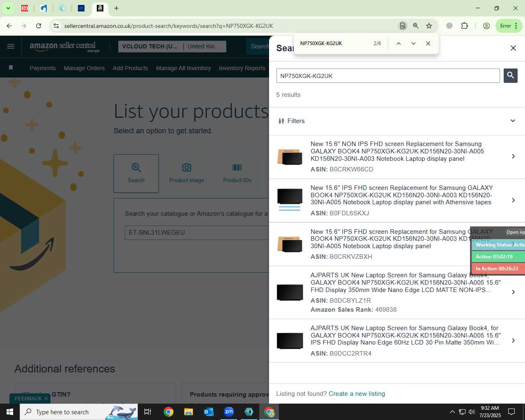The height and width of the screenshot is (420, 525).
Task: Open Manage All Inventory menu
Action: (x=183, y=68)
